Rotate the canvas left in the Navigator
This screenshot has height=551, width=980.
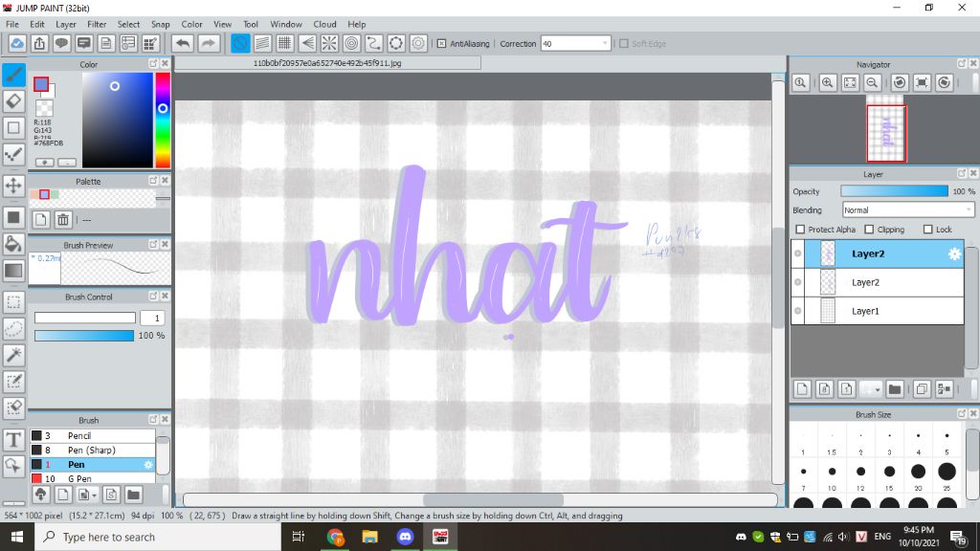pos(900,82)
